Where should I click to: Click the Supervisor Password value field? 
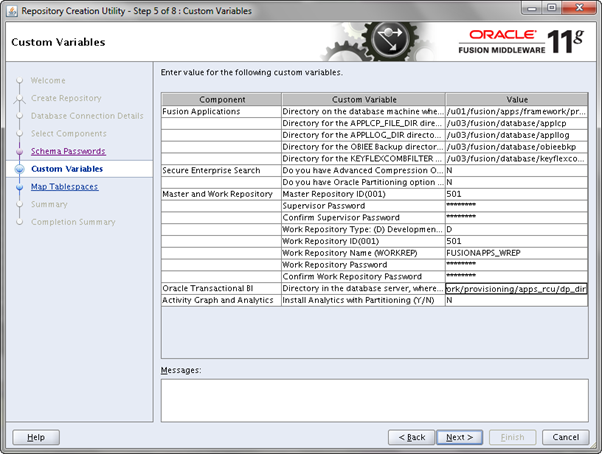(516, 206)
